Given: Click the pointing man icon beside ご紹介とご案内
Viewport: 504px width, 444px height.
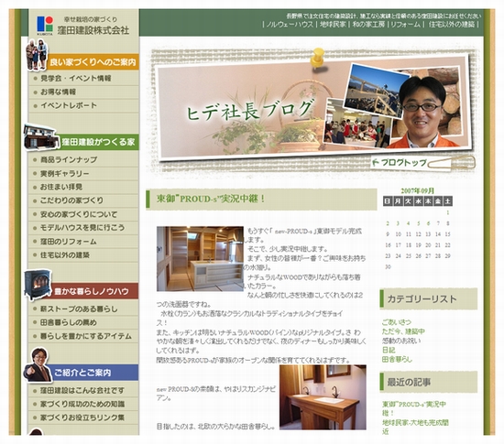Looking at the screenshot, I should click(x=38, y=365).
